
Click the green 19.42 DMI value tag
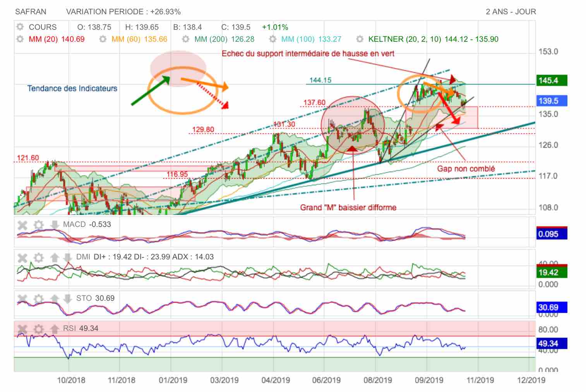[x=552, y=272]
